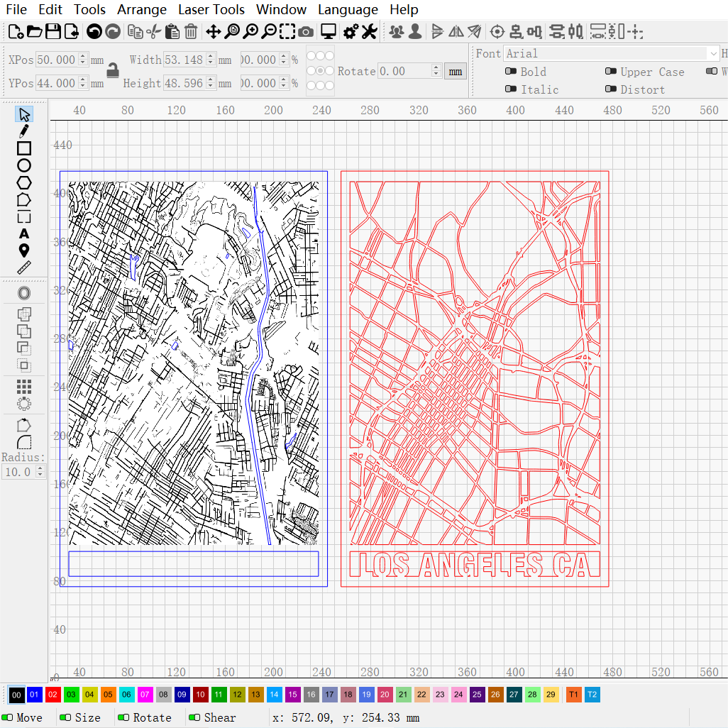Open the Arrange menu
728x728 pixels.
tap(141, 9)
